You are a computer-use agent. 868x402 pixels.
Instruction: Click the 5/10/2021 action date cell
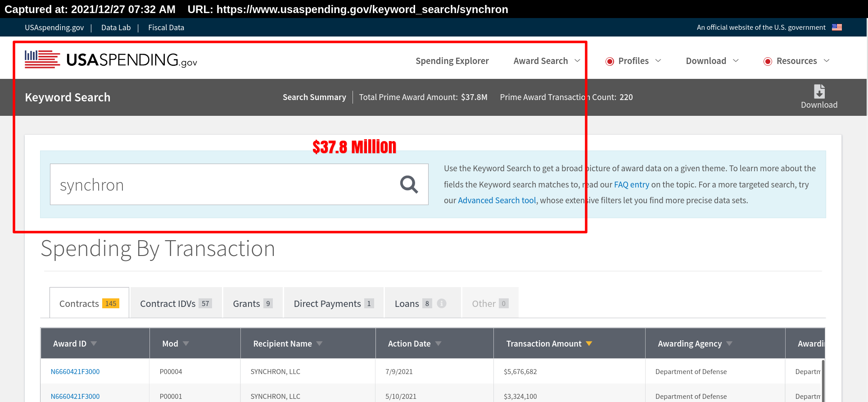401,396
